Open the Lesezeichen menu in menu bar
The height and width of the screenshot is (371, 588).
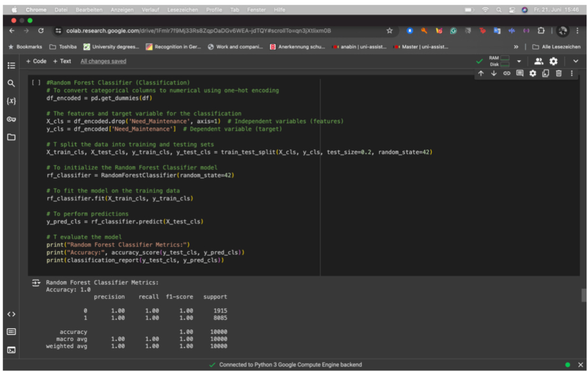182,10
